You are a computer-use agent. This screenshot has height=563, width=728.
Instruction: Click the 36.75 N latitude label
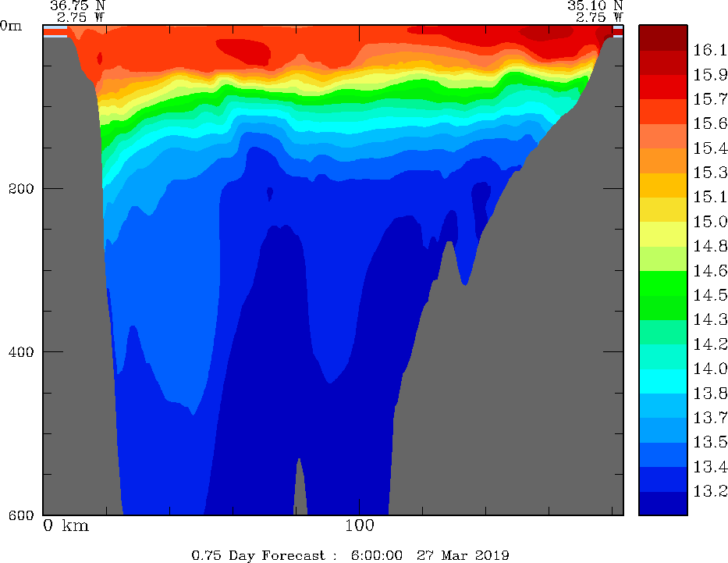77,5
